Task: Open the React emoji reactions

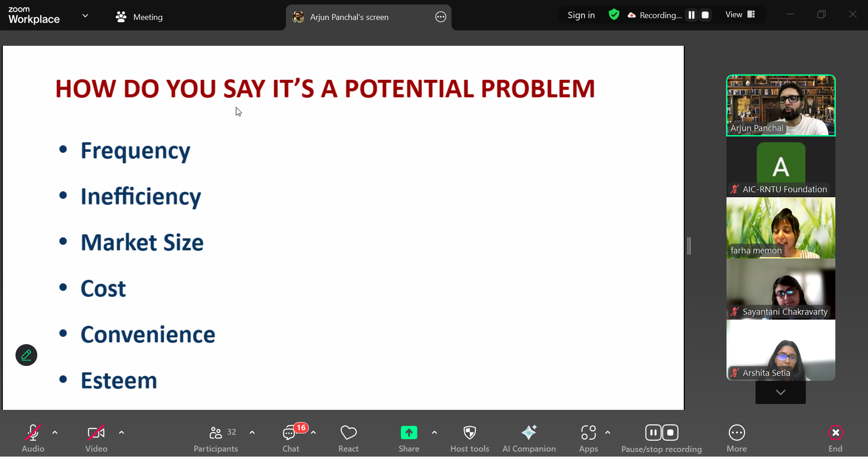Action: pyautogui.click(x=348, y=438)
